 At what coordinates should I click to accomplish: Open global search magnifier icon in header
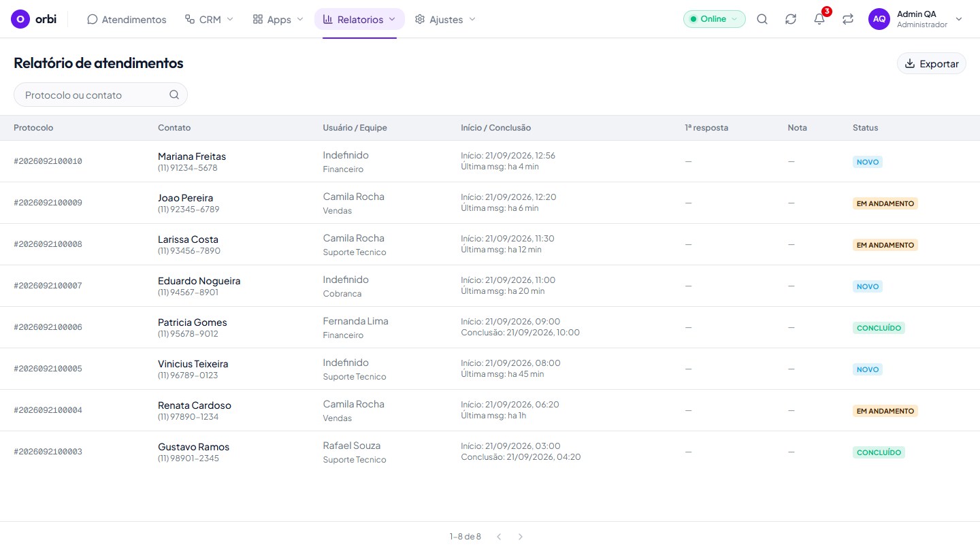762,19
